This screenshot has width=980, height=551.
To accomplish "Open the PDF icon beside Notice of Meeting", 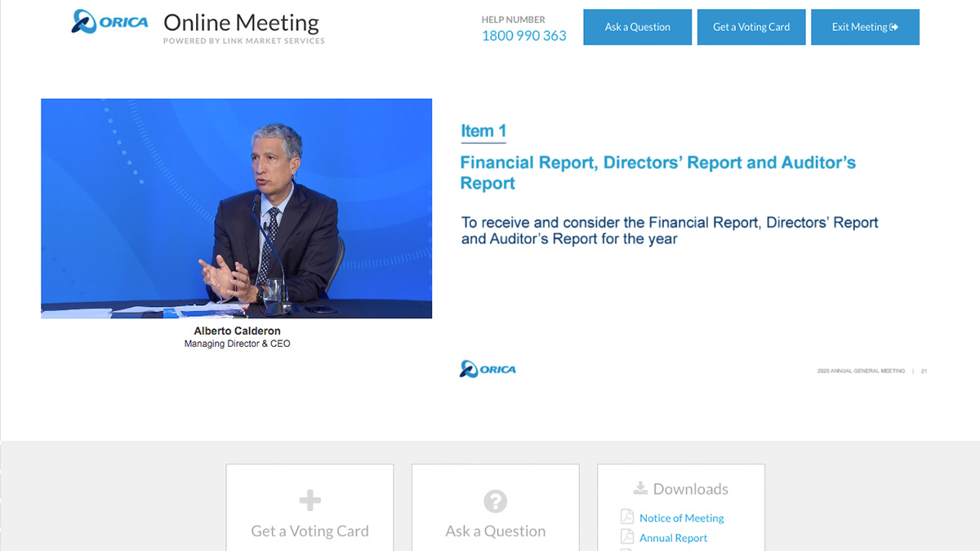I will [627, 517].
